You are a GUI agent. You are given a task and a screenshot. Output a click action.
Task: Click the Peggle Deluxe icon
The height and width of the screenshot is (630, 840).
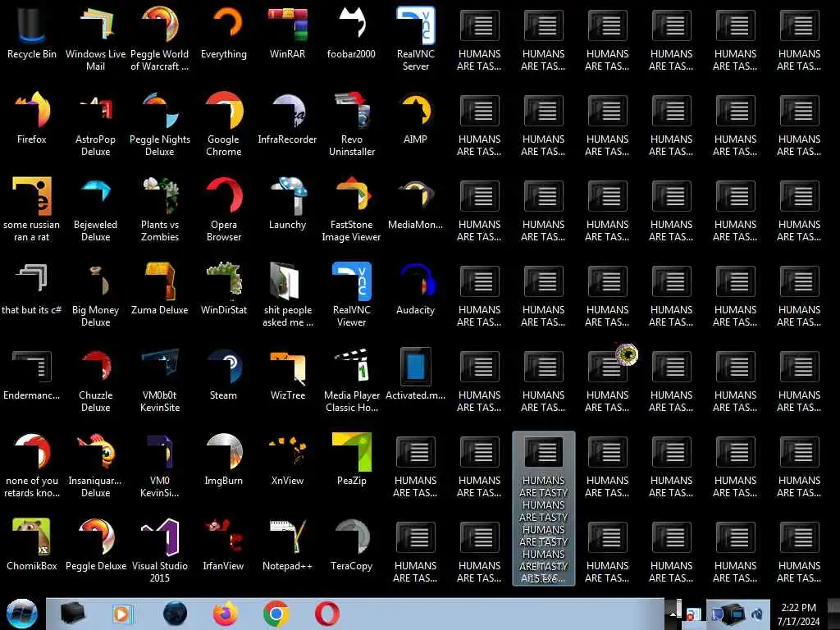coord(95,545)
